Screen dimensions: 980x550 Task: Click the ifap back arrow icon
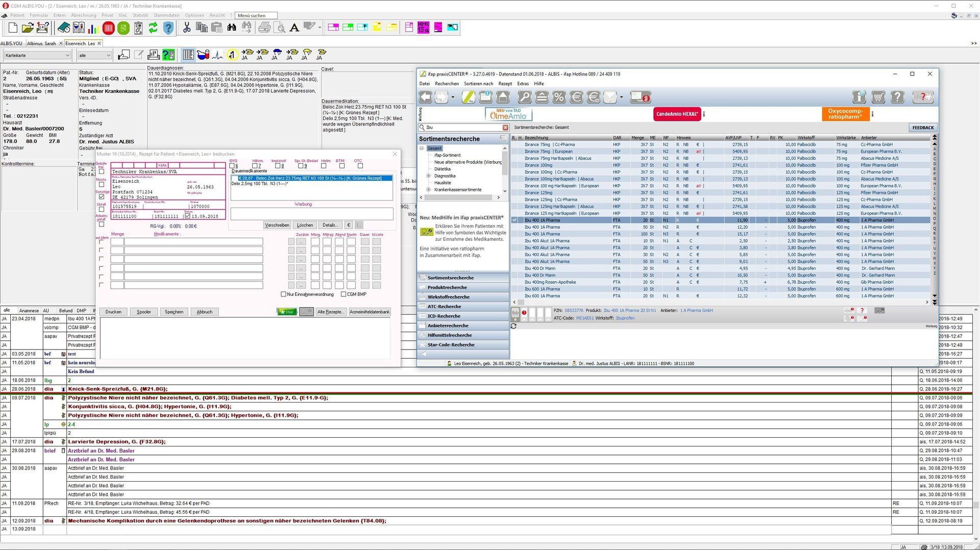pos(425,97)
